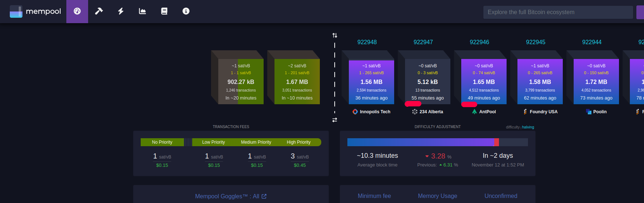Switch to the halving view
The height and width of the screenshot is (203, 644).
pyautogui.click(x=528, y=127)
